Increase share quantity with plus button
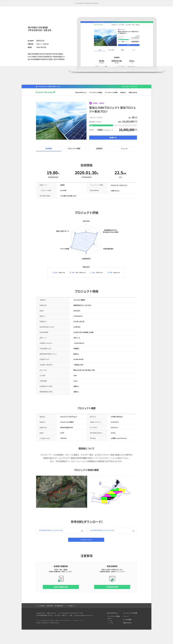Image resolution: width=173 pixels, height=644 pixels. point(112,130)
